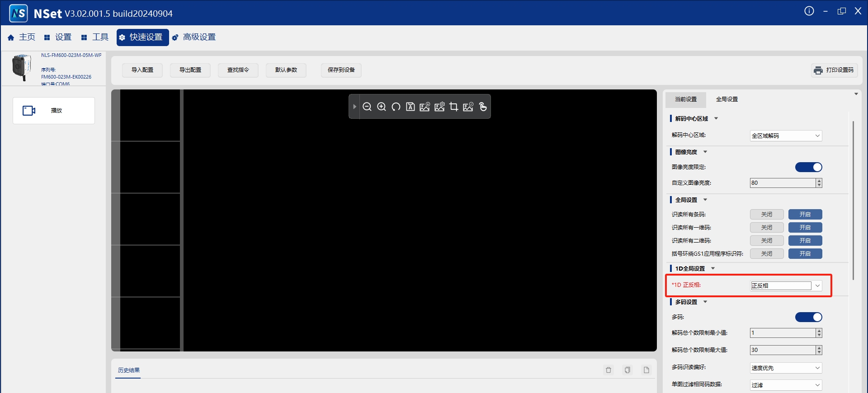868x393 pixels.
Task: Click the rotate/reset view icon
Action: click(396, 107)
